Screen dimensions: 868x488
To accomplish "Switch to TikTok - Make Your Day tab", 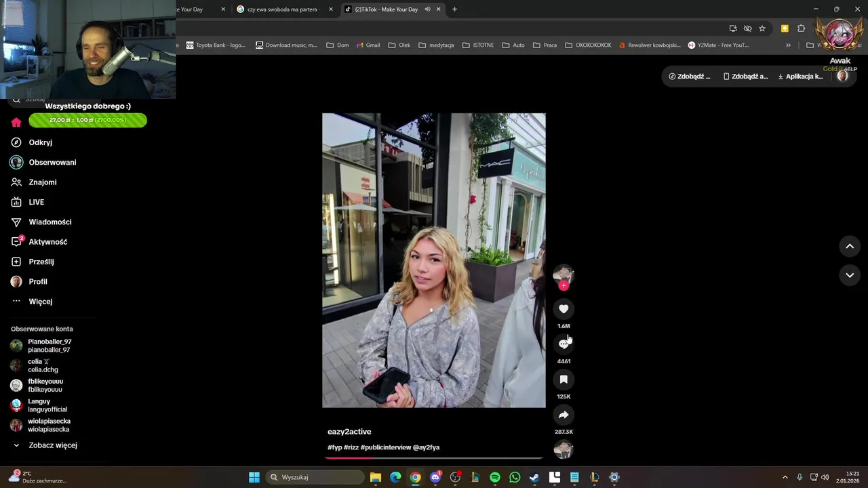I will coord(387,9).
